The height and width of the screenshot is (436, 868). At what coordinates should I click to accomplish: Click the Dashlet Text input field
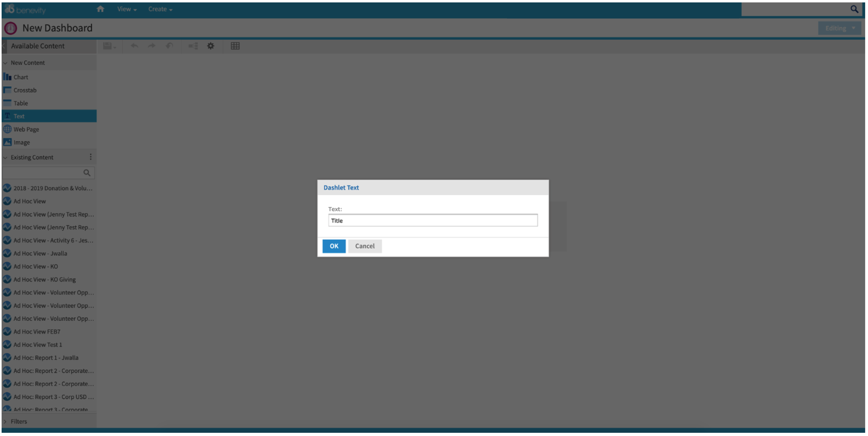[x=433, y=220]
